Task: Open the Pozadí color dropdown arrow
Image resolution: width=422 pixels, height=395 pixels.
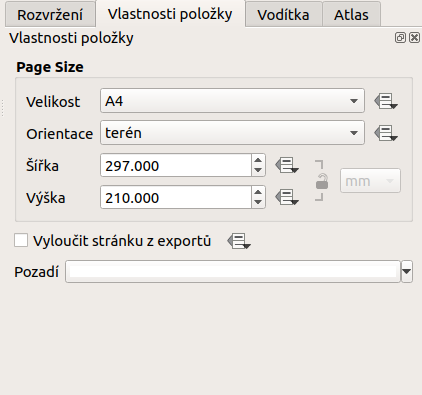Action: (x=407, y=272)
